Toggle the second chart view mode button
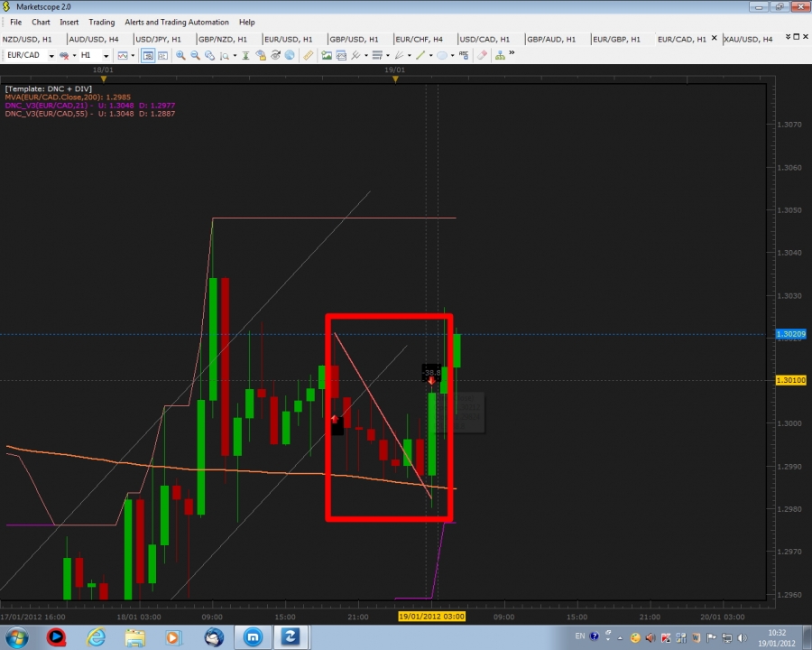The image size is (812, 650). pos(162,55)
